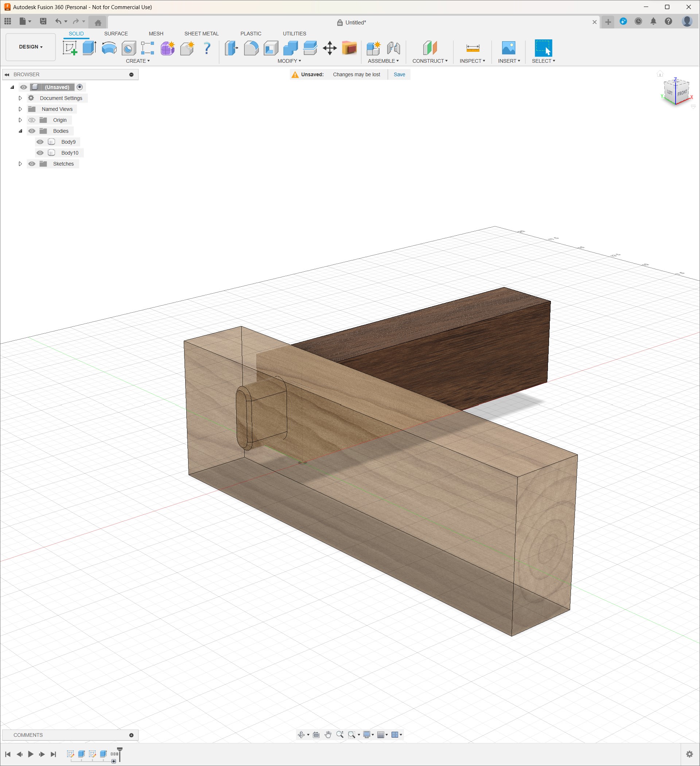Select the Revolve tool

click(109, 49)
